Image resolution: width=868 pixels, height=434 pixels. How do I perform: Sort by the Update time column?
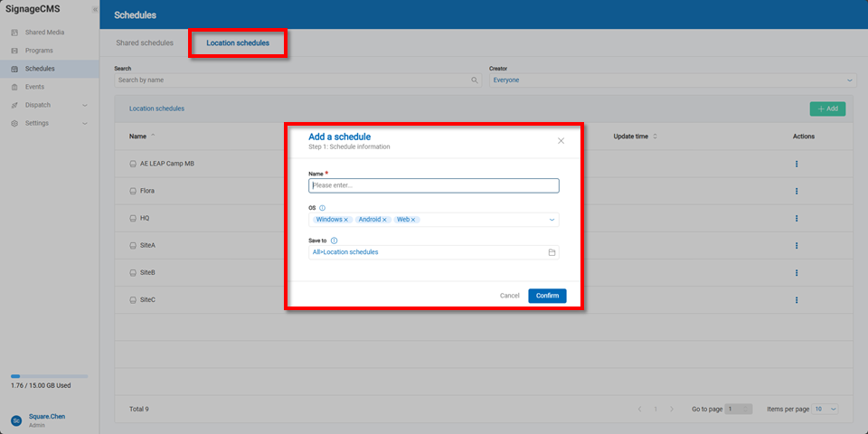pos(655,137)
